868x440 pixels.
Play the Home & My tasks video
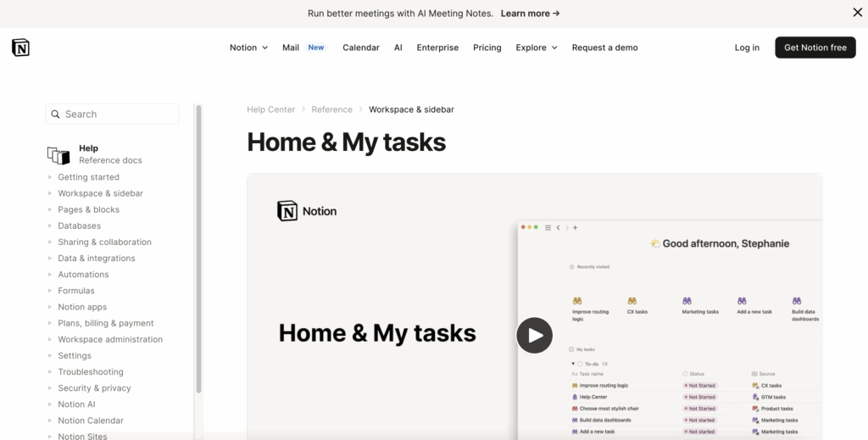click(534, 336)
